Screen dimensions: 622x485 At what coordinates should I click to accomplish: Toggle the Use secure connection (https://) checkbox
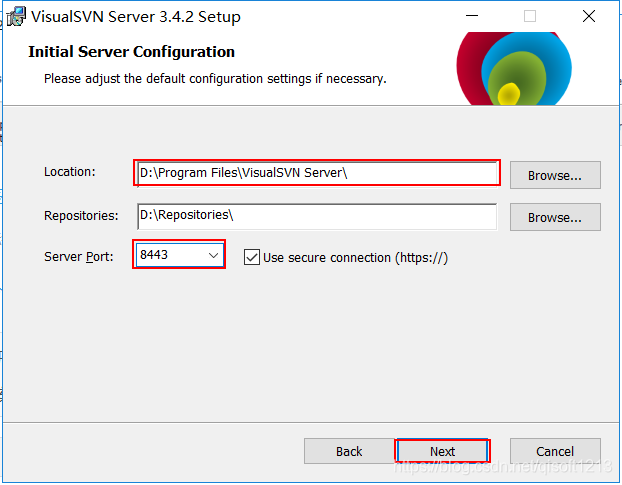coord(252,257)
